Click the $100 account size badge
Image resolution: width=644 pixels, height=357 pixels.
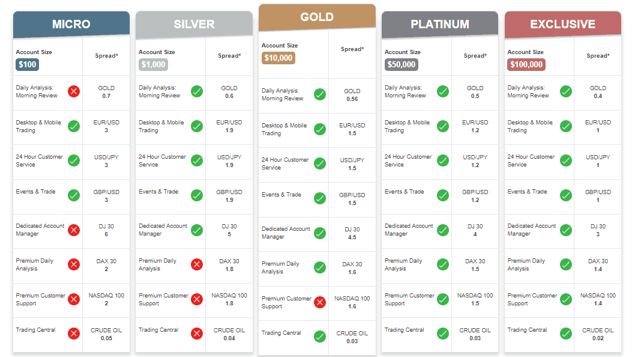coord(28,64)
